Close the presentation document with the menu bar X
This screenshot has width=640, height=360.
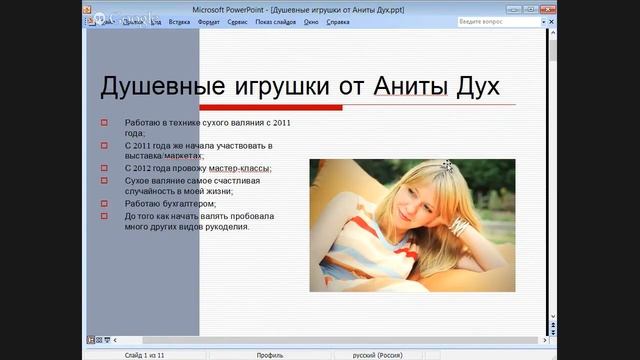(551, 22)
